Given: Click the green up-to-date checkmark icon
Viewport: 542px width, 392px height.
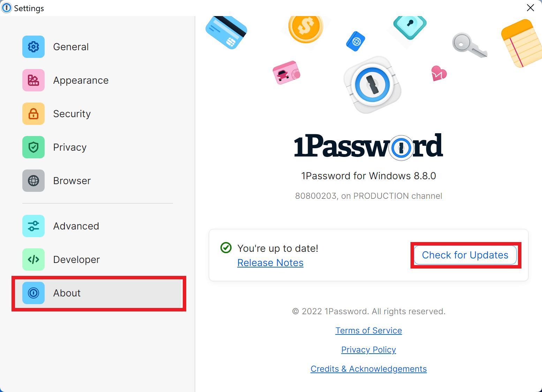Looking at the screenshot, I should [226, 248].
